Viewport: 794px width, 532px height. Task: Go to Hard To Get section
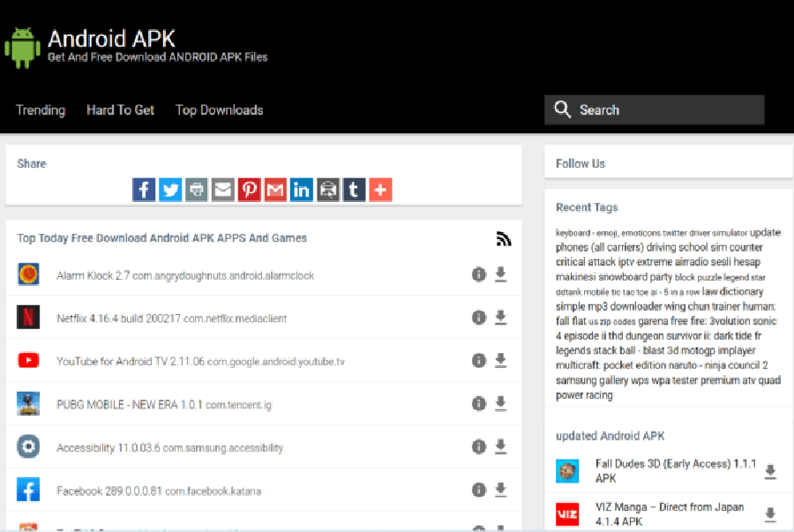coord(120,110)
